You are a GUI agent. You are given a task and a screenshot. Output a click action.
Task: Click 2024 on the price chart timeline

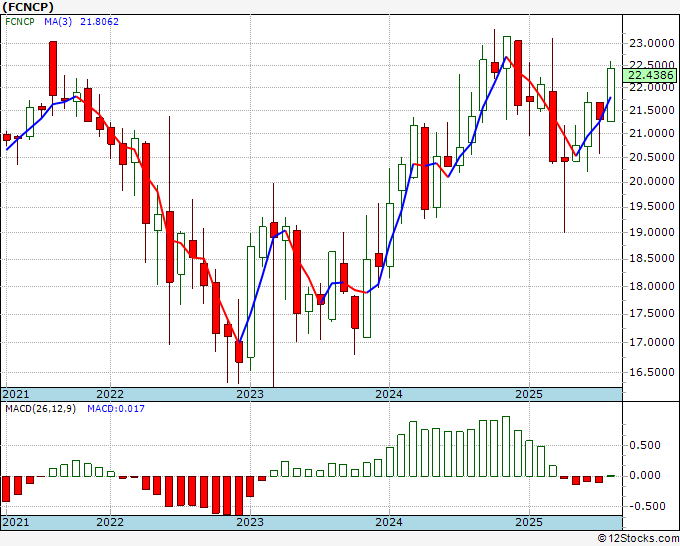tap(389, 394)
